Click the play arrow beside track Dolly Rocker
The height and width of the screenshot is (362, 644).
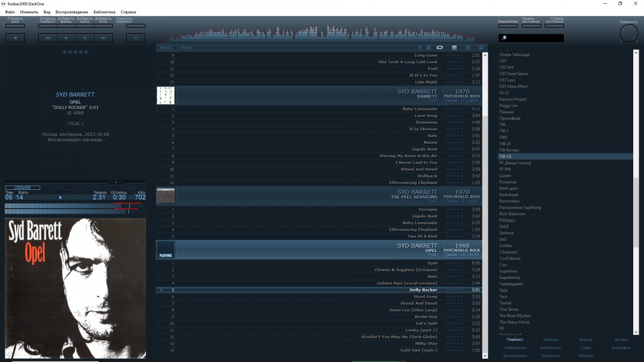pos(162,290)
